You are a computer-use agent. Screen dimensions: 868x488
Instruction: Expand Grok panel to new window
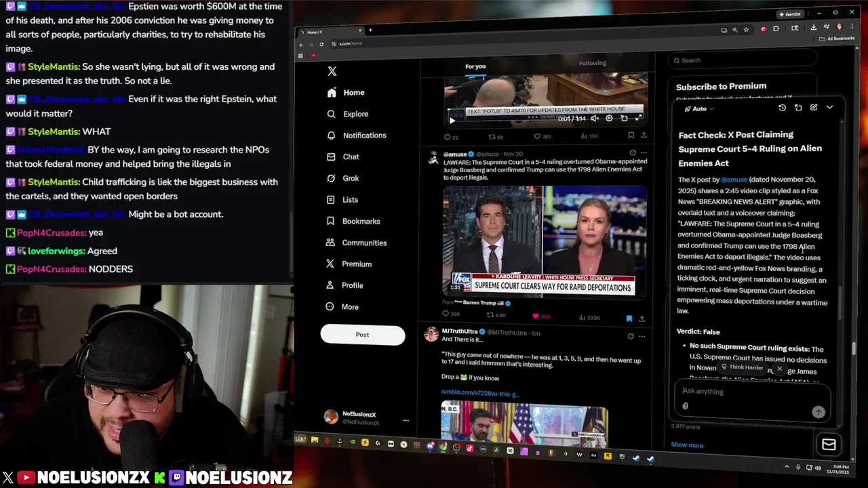click(x=798, y=108)
